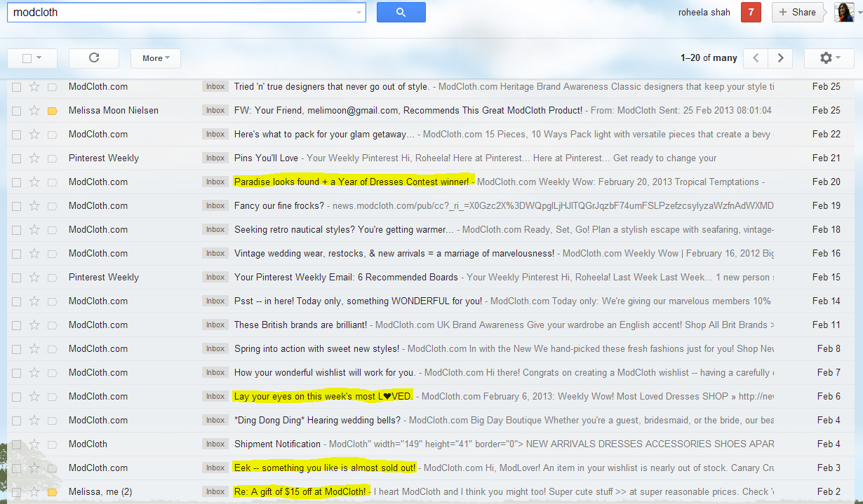The width and height of the screenshot is (863, 504).
Task: Star the British brands email
Action: tap(34, 325)
